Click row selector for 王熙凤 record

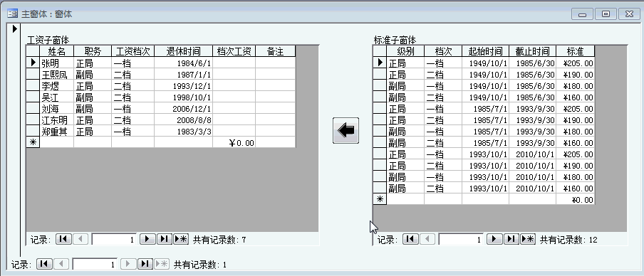tap(33, 74)
